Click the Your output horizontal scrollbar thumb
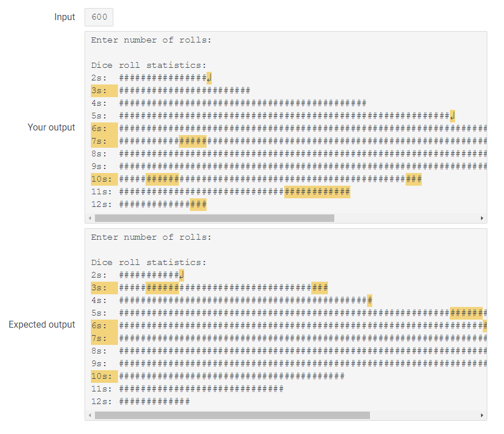The width and height of the screenshot is (504, 434). tap(214, 218)
